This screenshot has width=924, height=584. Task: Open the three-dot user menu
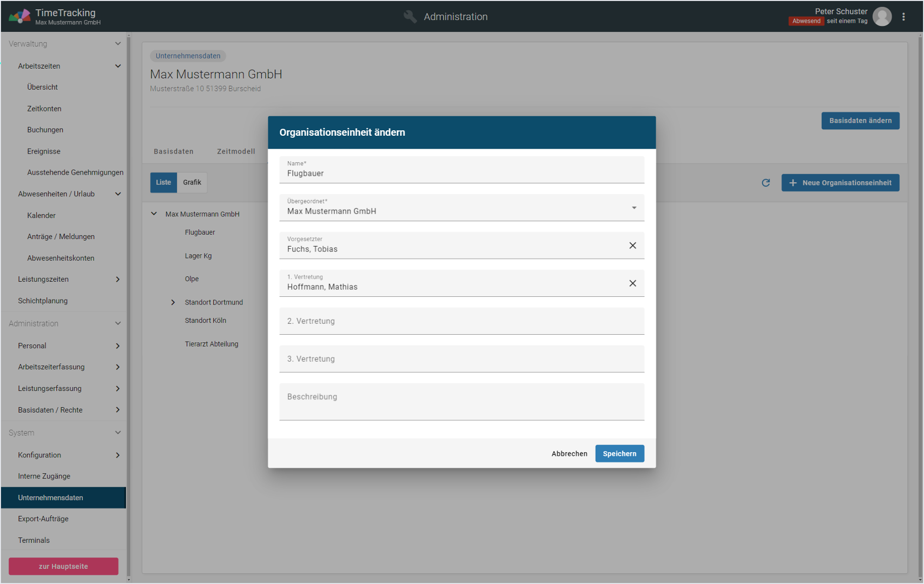click(x=903, y=17)
